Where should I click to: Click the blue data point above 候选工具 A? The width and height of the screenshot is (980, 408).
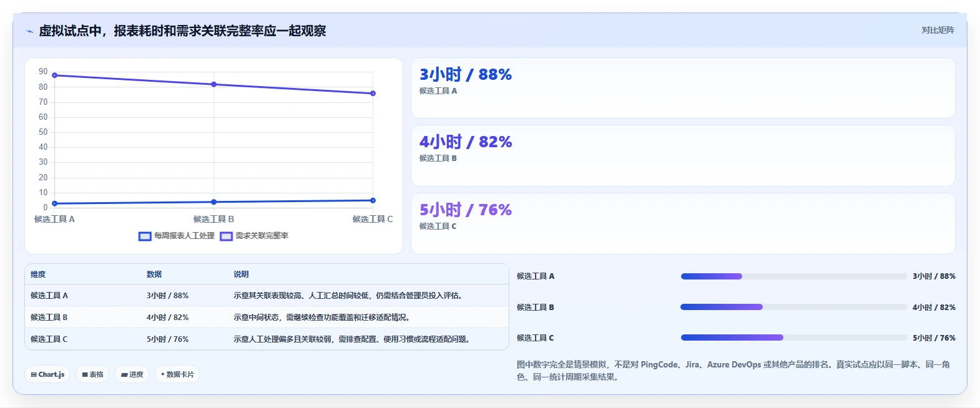click(x=55, y=203)
